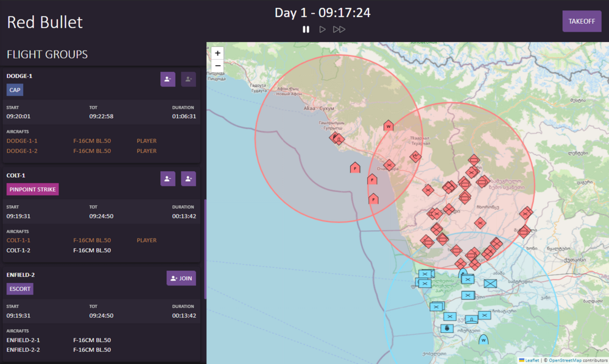The image size is (609, 364).
Task: Select the CAP task badge on DODGE-1
Action: tap(15, 90)
